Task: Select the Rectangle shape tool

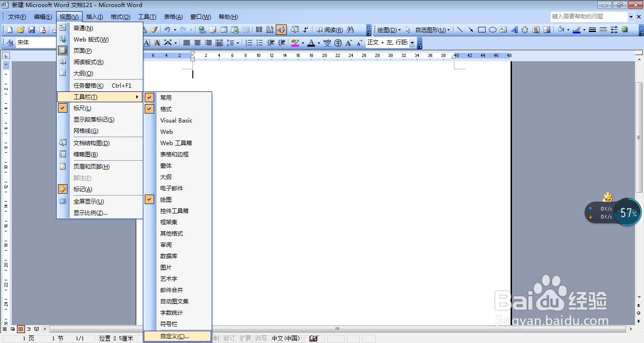Action: [x=482, y=30]
